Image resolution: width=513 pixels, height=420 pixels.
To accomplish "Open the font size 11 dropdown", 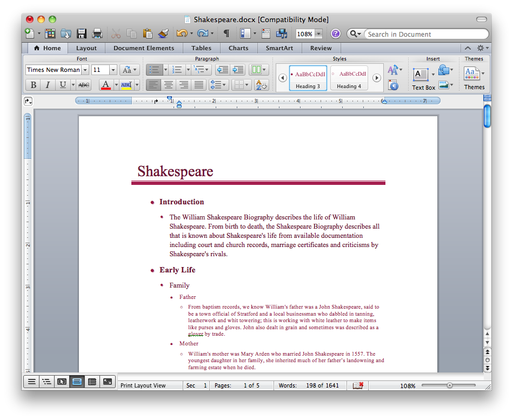I will click(x=113, y=70).
